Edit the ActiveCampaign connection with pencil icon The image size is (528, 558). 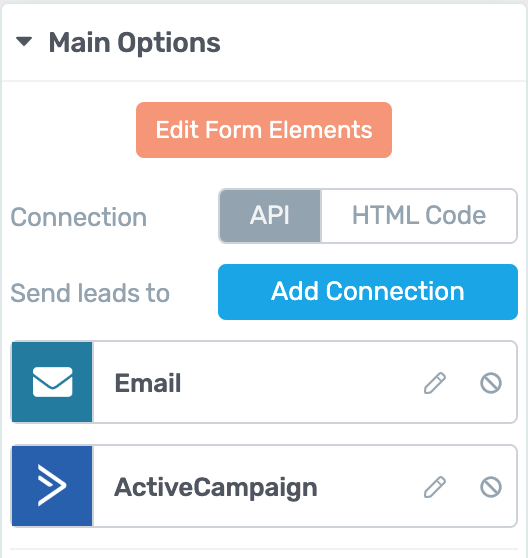[435, 487]
